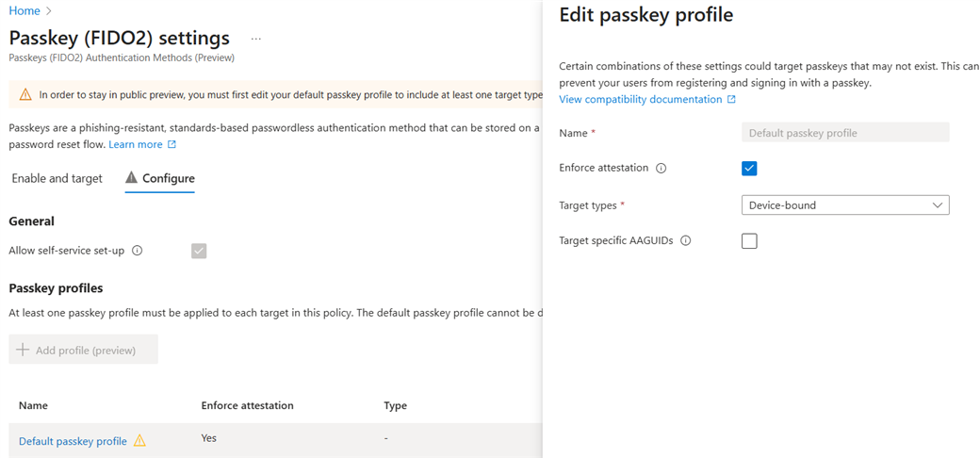Viewport: 980px width, 458px height.
Task: Uncheck the Enforce attestation checkbox
Action: [749, 169]
